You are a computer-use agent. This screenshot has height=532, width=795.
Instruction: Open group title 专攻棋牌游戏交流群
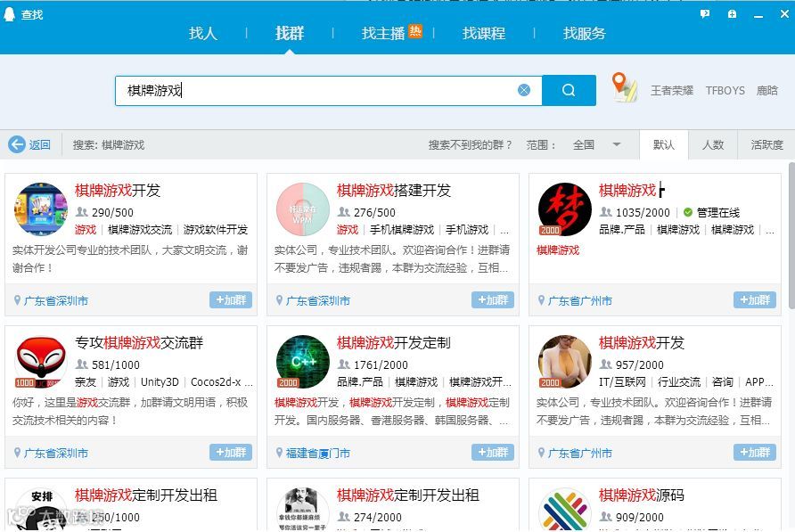pos(139,343)
